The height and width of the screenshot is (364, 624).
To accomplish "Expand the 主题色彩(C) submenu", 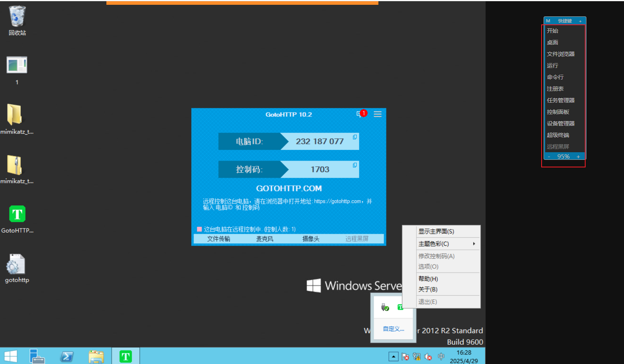I will pyautogui.click(x=446, y=244).
